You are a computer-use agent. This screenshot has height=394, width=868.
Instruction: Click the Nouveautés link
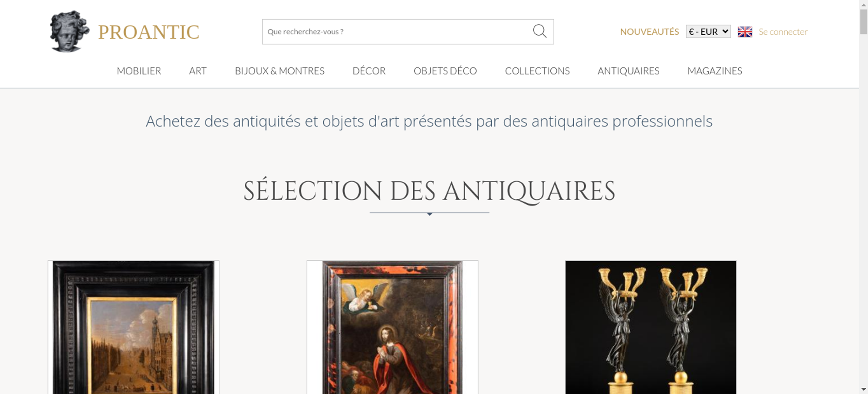(x=649, y=32)
